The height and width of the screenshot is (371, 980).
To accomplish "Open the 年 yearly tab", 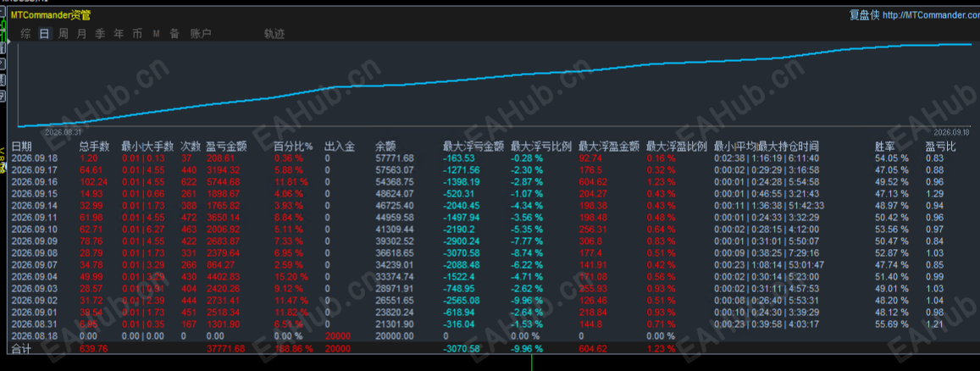I will click(119, 34).
